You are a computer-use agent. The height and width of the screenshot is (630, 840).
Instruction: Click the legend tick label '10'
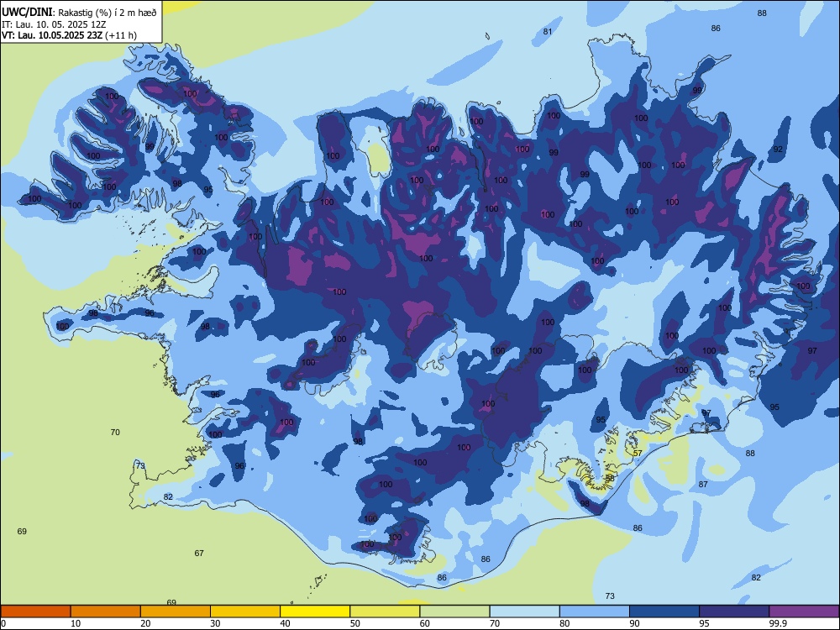pos(76,623)
